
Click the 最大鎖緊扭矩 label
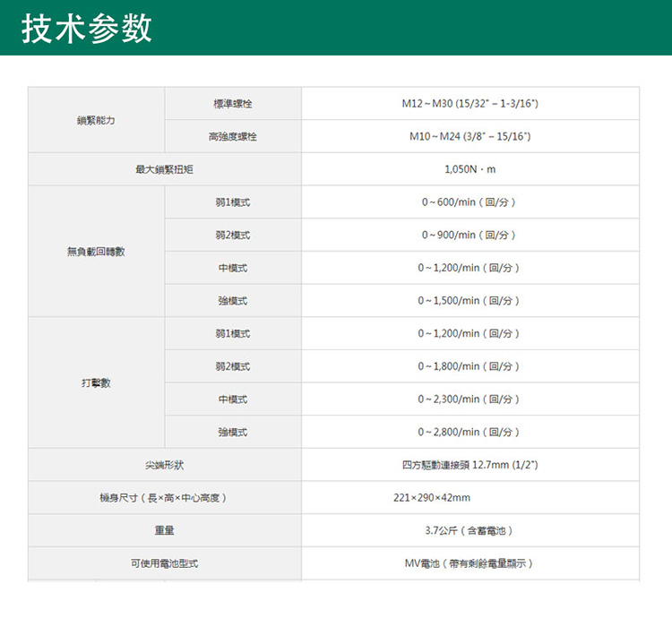(164, 169)
